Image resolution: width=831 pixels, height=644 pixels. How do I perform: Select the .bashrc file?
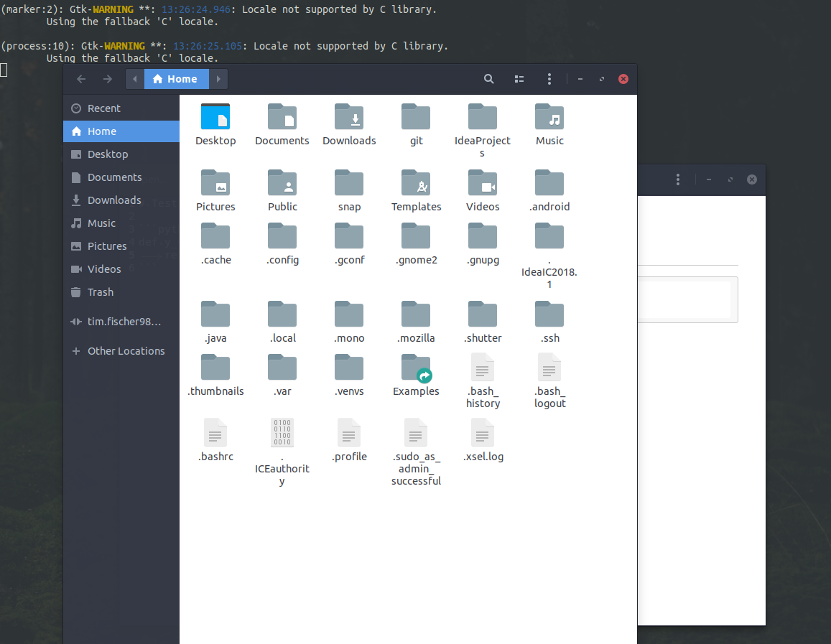[215, 433]
